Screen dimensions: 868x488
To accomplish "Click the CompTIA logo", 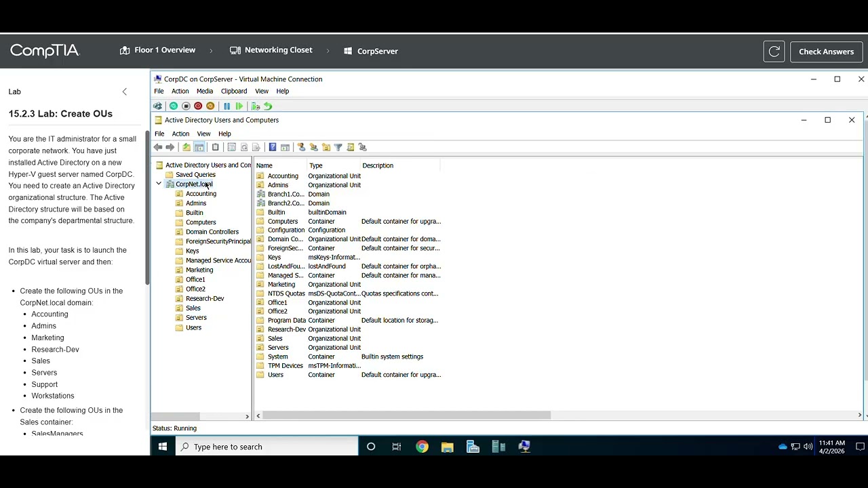I will click(x=45, y=51).
